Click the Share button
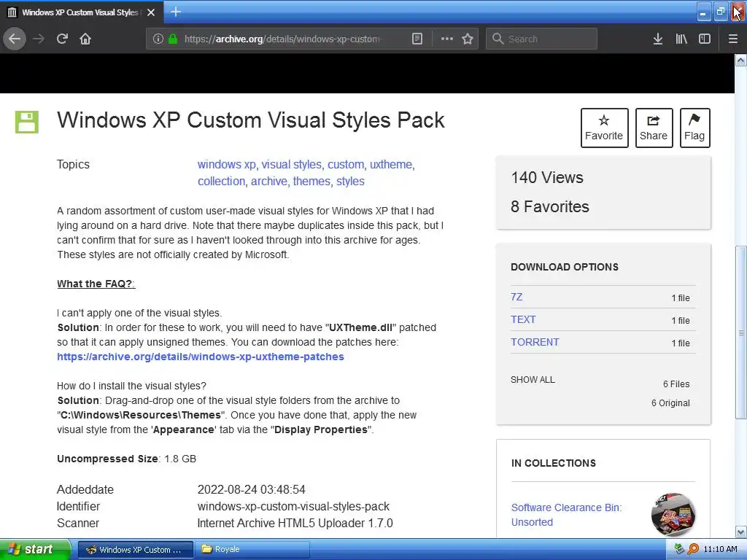The width and height of the screenshot is (747, 560). click(x=654, y=128)
